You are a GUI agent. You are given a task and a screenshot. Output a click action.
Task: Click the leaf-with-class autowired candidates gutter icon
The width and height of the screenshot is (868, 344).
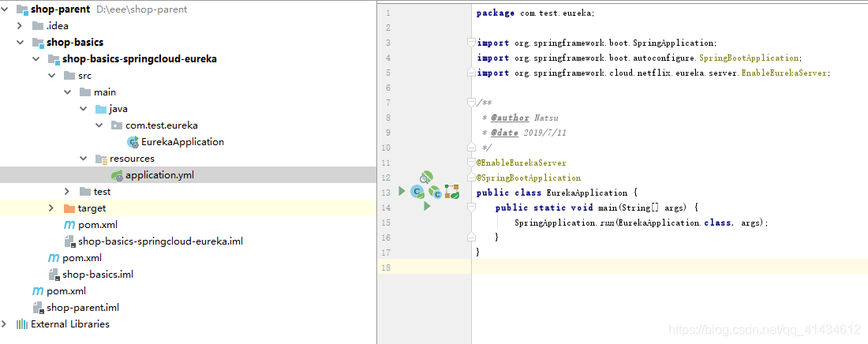click(x=436, y=193)
